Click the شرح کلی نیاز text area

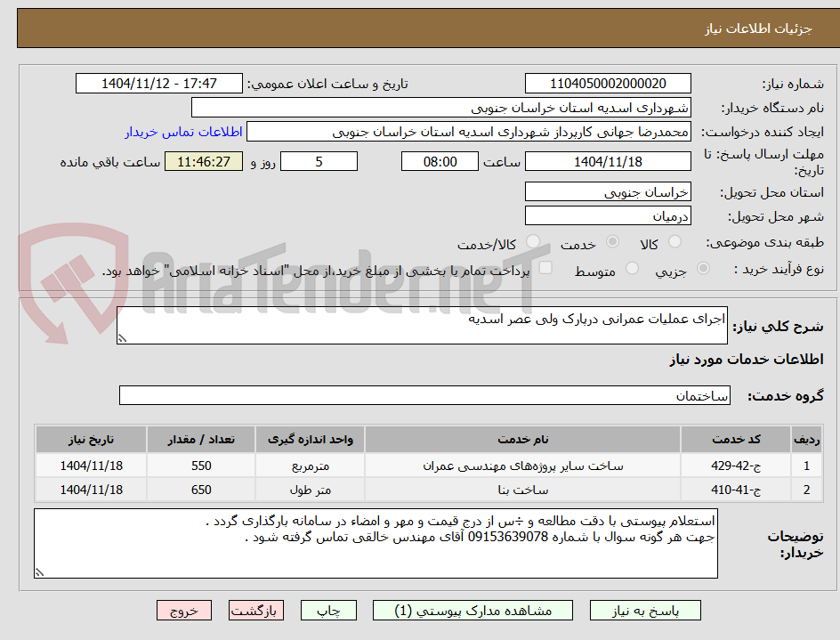pyautogui.click(x=422, y=326)
